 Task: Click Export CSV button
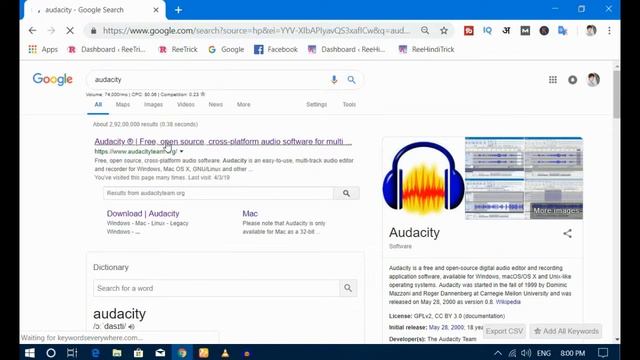pos(504,331)
